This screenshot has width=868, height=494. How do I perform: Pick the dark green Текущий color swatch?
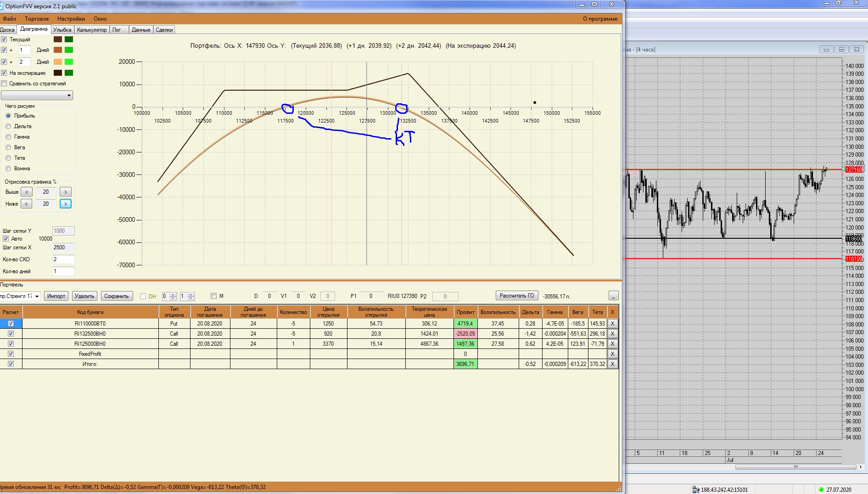pos(69,39)
